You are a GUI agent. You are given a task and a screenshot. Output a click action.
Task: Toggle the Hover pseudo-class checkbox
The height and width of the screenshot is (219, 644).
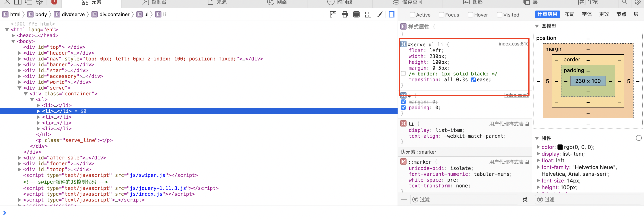pyautogui.click(x=470, y=15)
